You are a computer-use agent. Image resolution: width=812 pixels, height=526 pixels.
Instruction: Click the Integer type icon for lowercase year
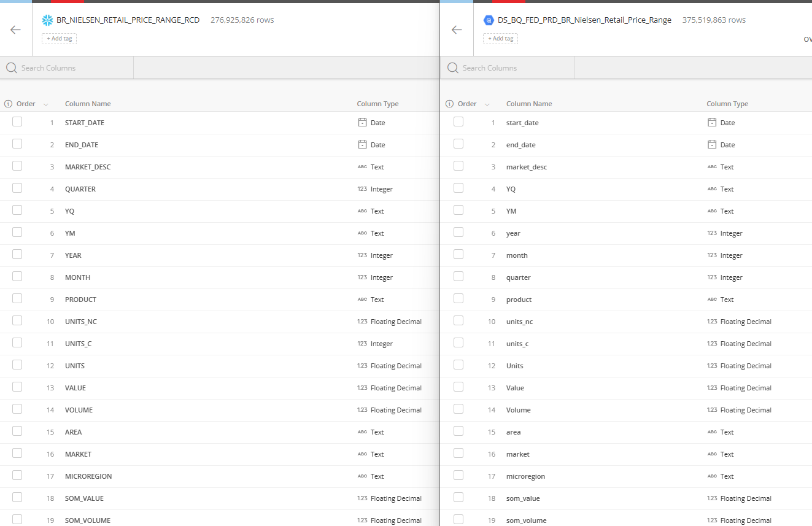(x=712, y=233)
